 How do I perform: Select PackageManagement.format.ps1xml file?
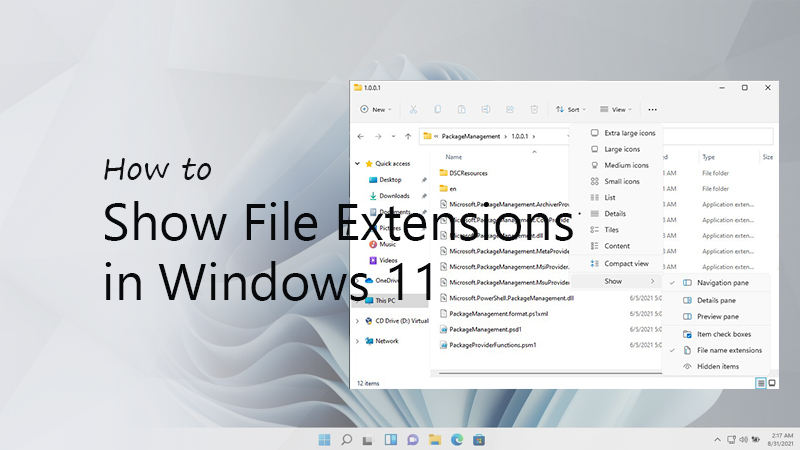(498, 314)
